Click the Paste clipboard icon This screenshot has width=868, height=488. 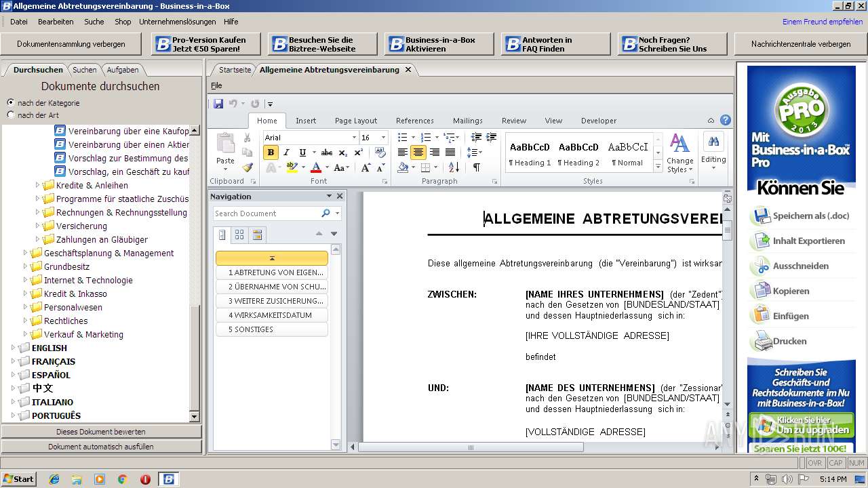click(225, 143)
